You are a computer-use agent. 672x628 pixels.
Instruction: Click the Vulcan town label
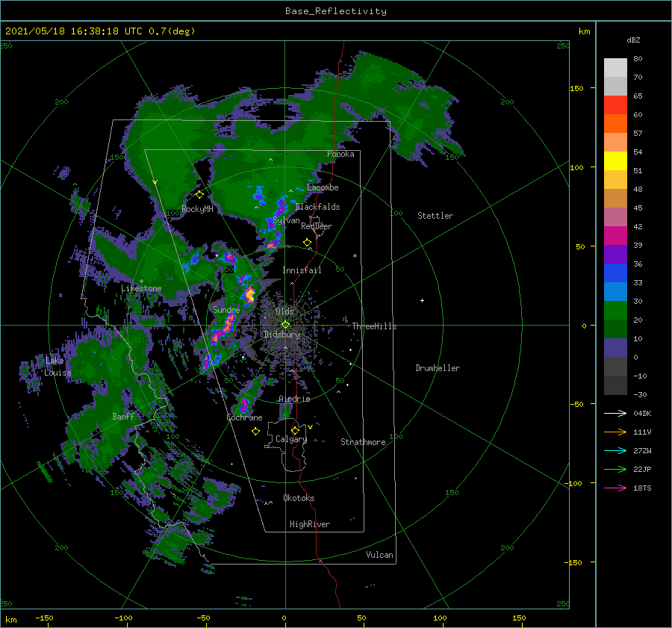(379, 555)
